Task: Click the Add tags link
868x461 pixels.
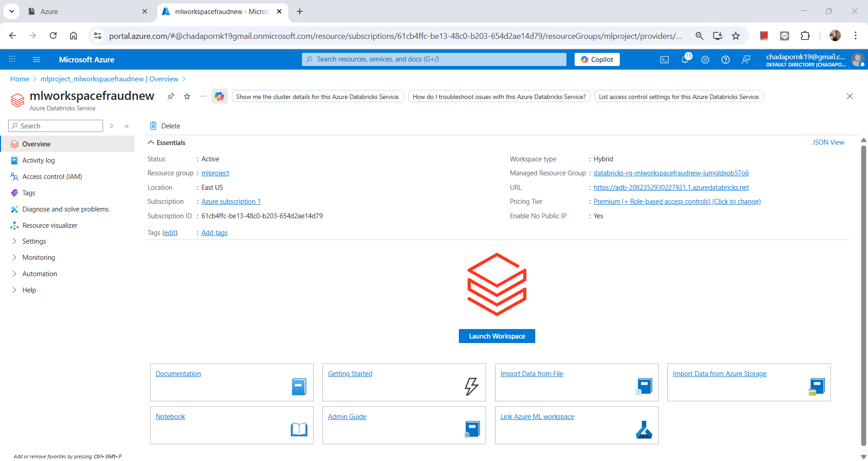Action: pyautogui.click(x=215, y=233)
